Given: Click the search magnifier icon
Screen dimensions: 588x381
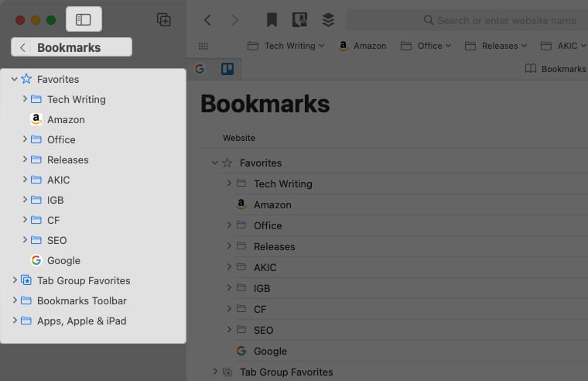Looking at the screenshot, I should 429,20.
